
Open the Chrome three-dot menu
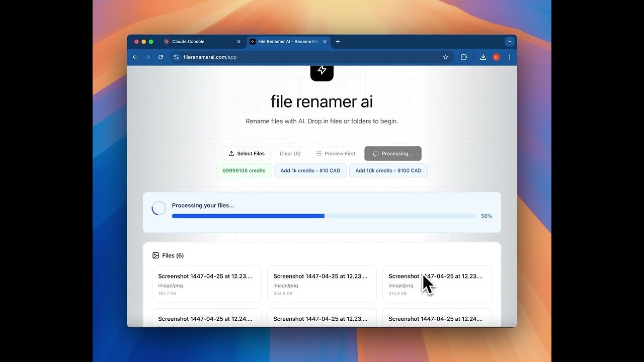pos(509,57)
